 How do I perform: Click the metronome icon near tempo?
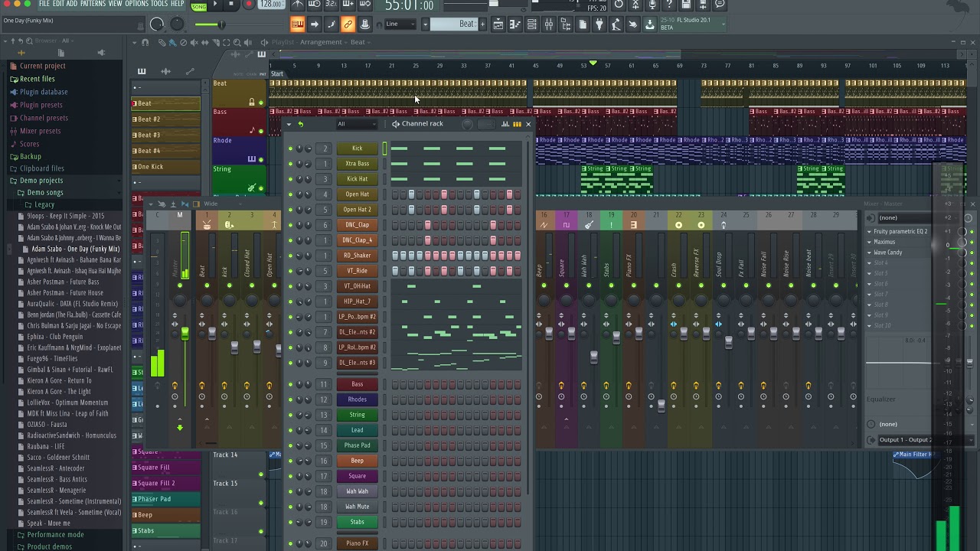click(x=298, y=5)
